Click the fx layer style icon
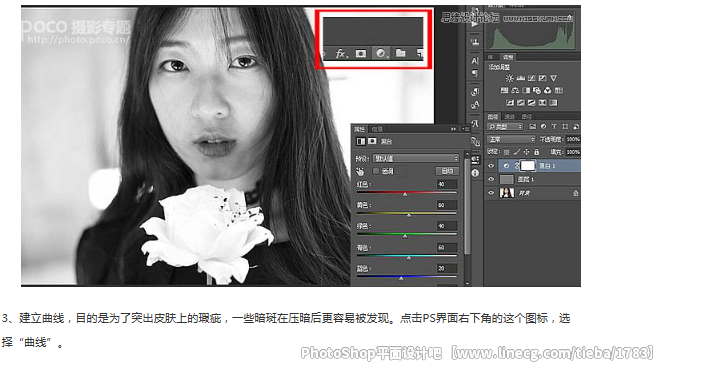709x372 pixels. point(342,53)
